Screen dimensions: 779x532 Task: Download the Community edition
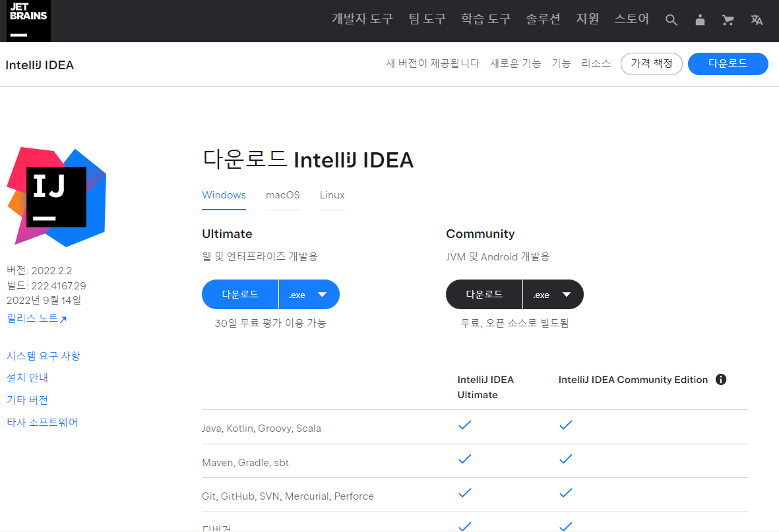pos(484,295)
